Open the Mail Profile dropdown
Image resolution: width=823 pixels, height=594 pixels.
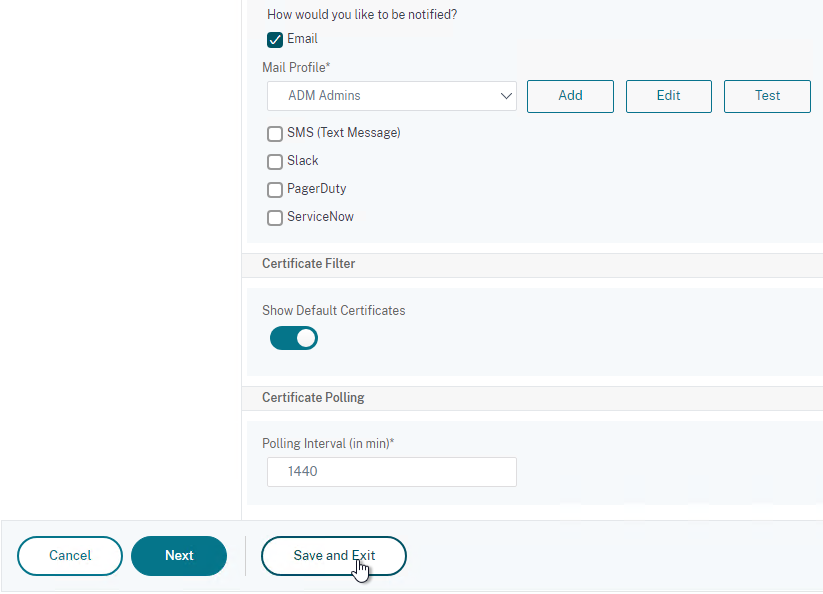392,96
